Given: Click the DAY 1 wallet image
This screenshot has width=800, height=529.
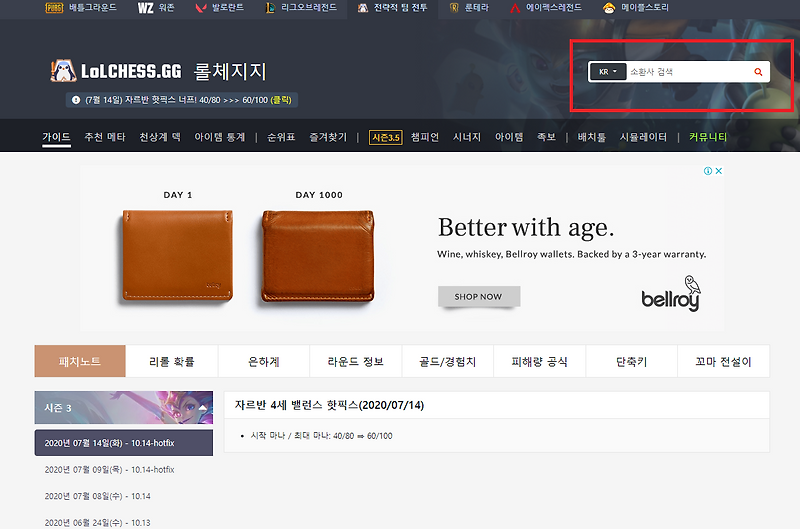Looking at the screenshot, I should [178, 256].
